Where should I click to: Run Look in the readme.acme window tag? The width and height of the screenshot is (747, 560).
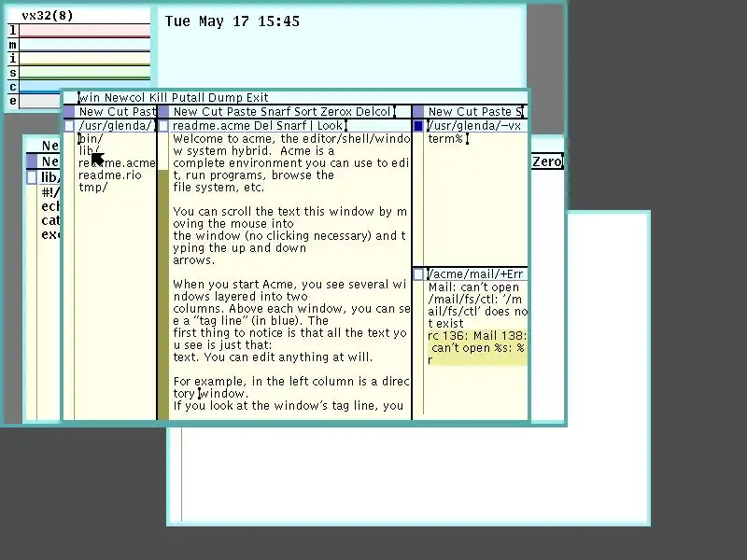(x=330, y=126)
